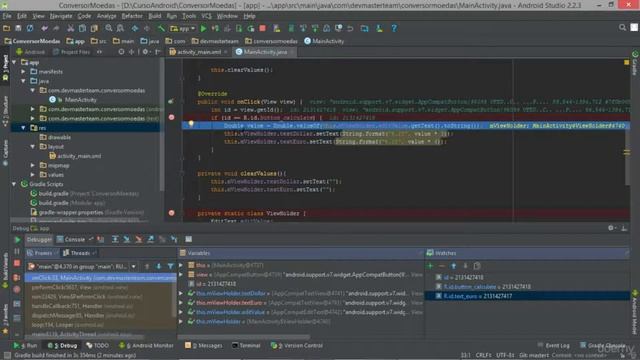640x360 pixels.
Task: Click the Undo arrow icon in toolbar
Action: tap(44, 28)
